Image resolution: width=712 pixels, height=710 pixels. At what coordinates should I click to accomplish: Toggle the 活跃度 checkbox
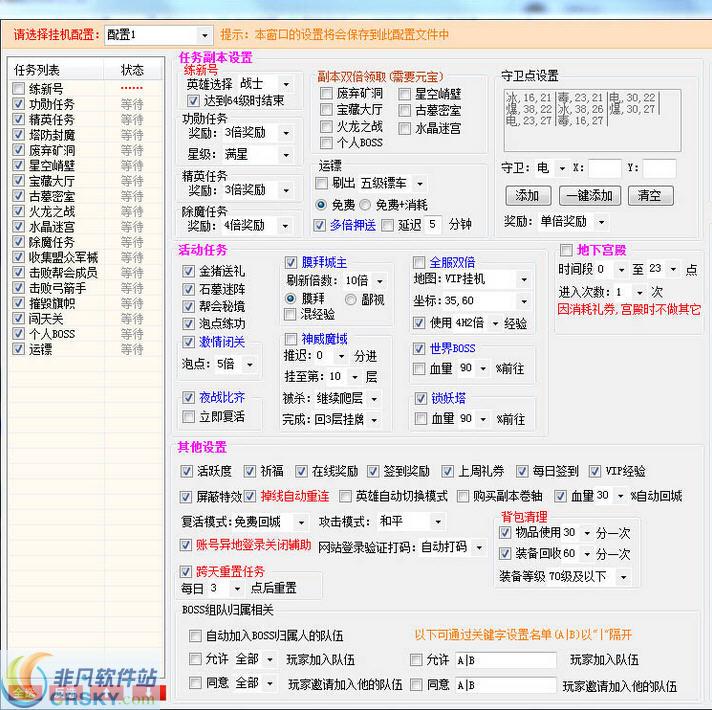pyautogui.click(x=186, y=471)
